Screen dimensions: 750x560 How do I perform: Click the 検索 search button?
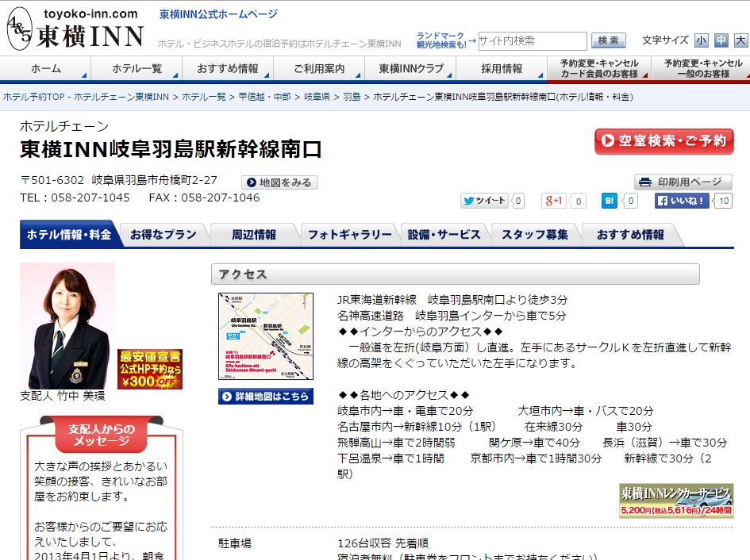(609, 40)
